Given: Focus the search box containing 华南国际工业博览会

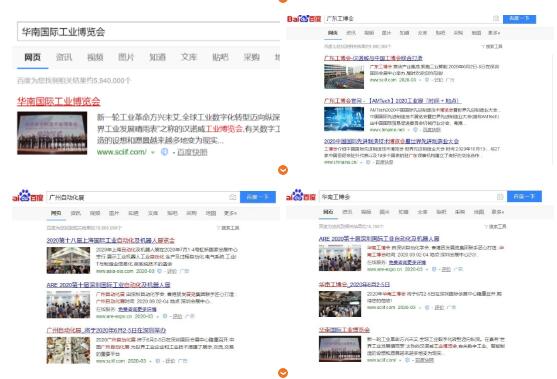Looking at the screenshot, I should coord(148,32).
